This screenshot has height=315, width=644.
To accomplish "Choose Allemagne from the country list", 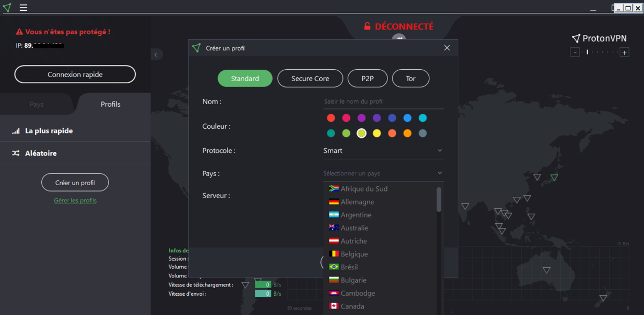I will (x=380, y=202).
